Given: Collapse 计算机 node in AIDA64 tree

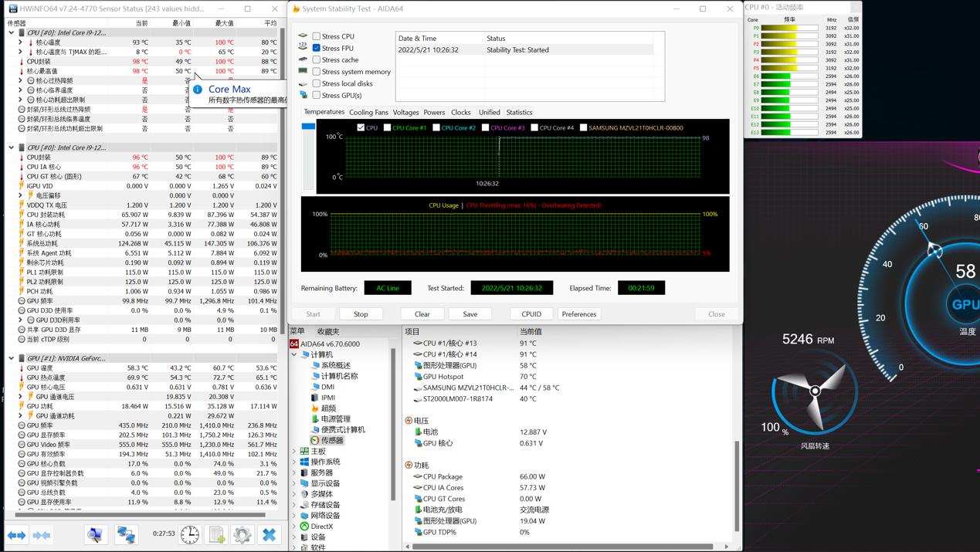Looking at the screenshot, I should point(294,354).
